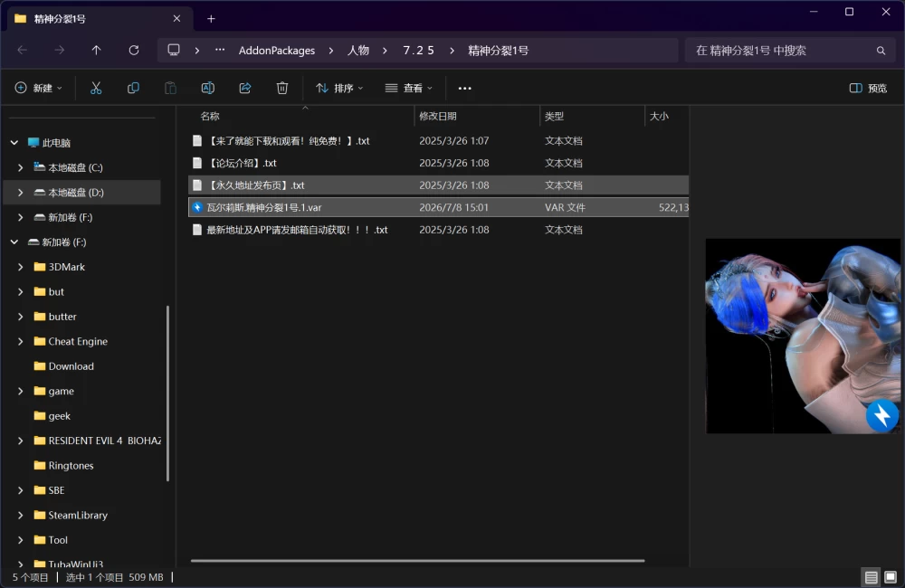Sort by the 类型 column header
The image size is (905, 588).
point(592,116)
